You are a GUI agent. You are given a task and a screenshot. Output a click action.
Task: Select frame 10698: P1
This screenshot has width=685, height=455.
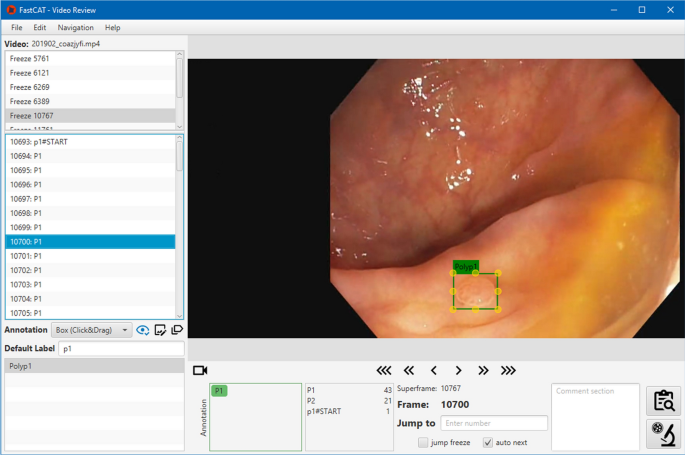click(90, 213)
